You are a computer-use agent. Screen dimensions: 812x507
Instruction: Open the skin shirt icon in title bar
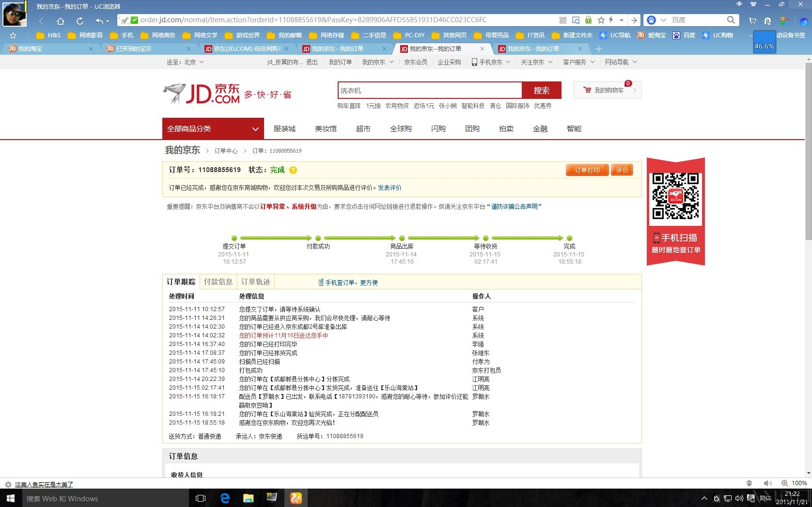pos(753,4)
